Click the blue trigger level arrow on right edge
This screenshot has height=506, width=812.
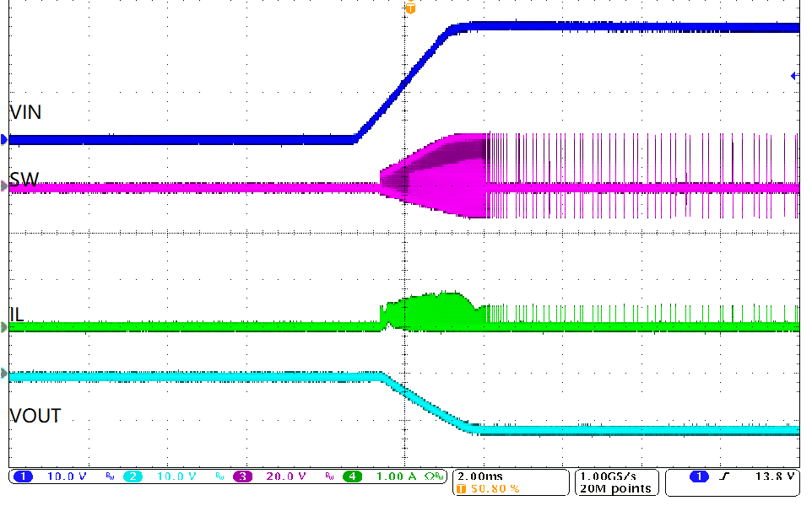(x=793, y=75)
